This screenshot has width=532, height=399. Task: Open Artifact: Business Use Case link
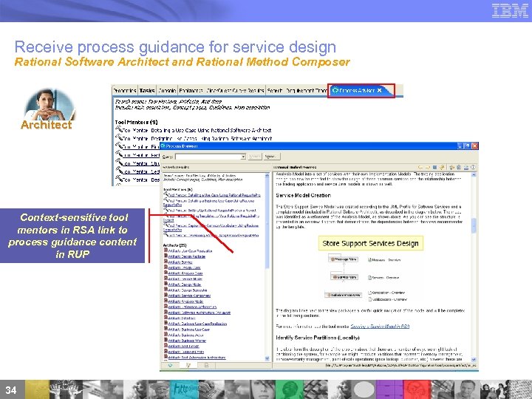(189, 330)
